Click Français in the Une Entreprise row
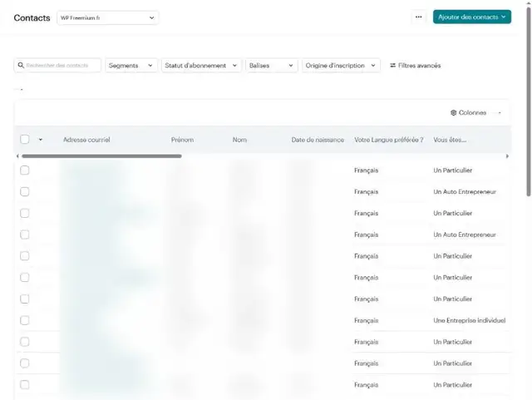The image size is (532, 400). (366, 320)
